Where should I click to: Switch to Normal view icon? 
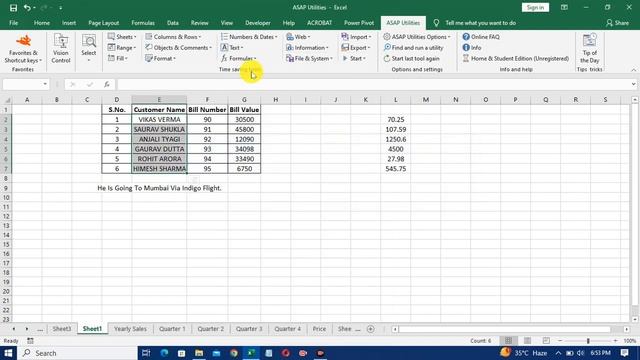tap(508, 340)
